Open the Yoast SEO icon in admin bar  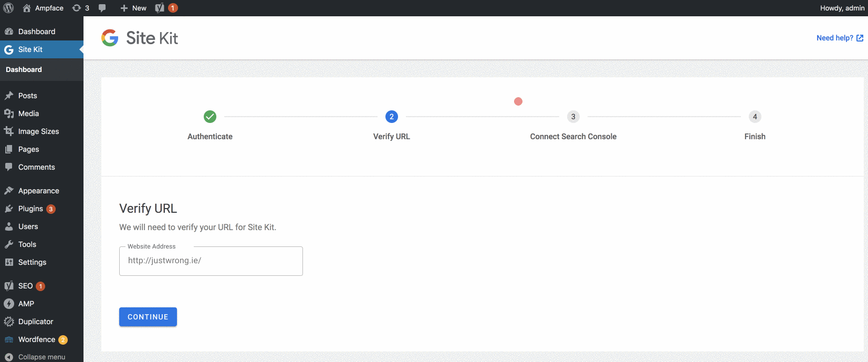tap(160, 8)
